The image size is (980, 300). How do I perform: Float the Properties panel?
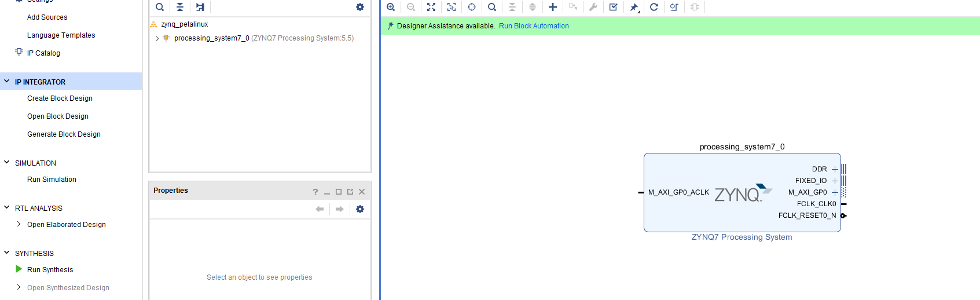[350, 192]
